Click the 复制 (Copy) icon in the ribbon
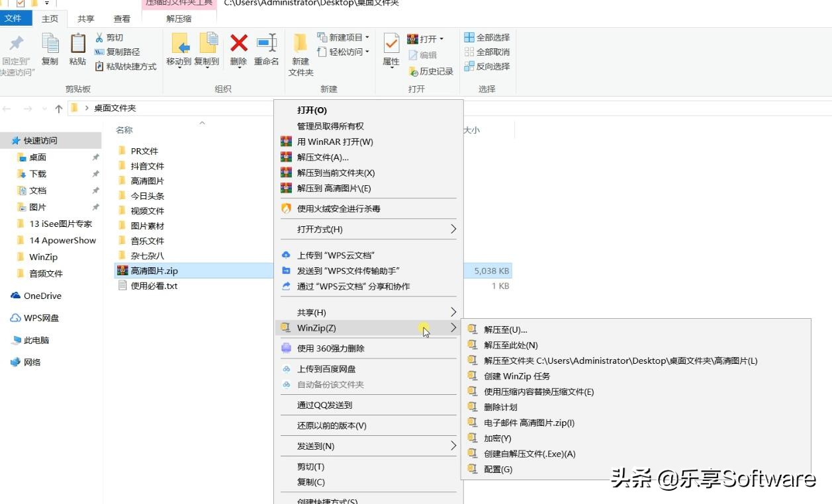The image size is (832, 504). (50, 50)
